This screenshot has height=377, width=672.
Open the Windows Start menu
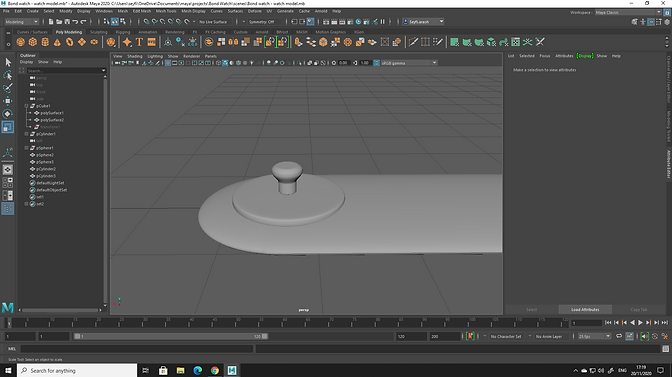click(8, 370)
